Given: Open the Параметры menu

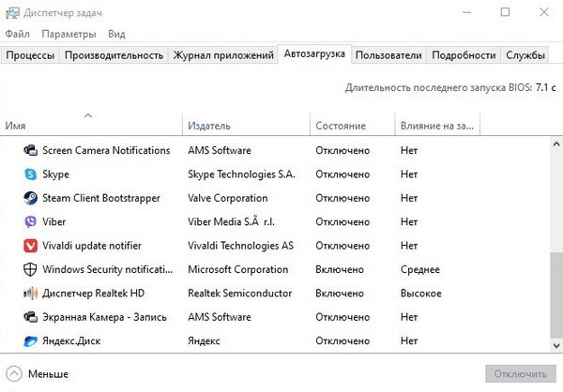Looking at the screenshot, I should pyautogui.click(x=68, y=34).
